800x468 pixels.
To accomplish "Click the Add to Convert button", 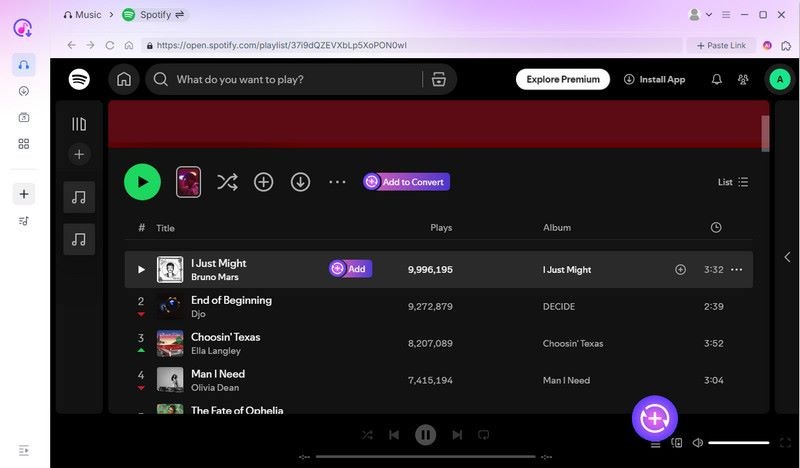I will click(x=406, y=182).
